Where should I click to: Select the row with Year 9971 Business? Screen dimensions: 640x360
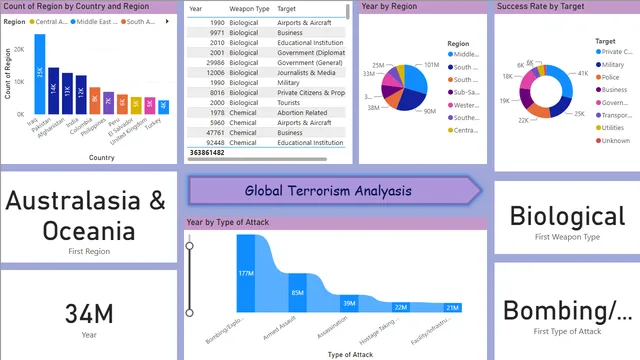[x=266, y=33]
